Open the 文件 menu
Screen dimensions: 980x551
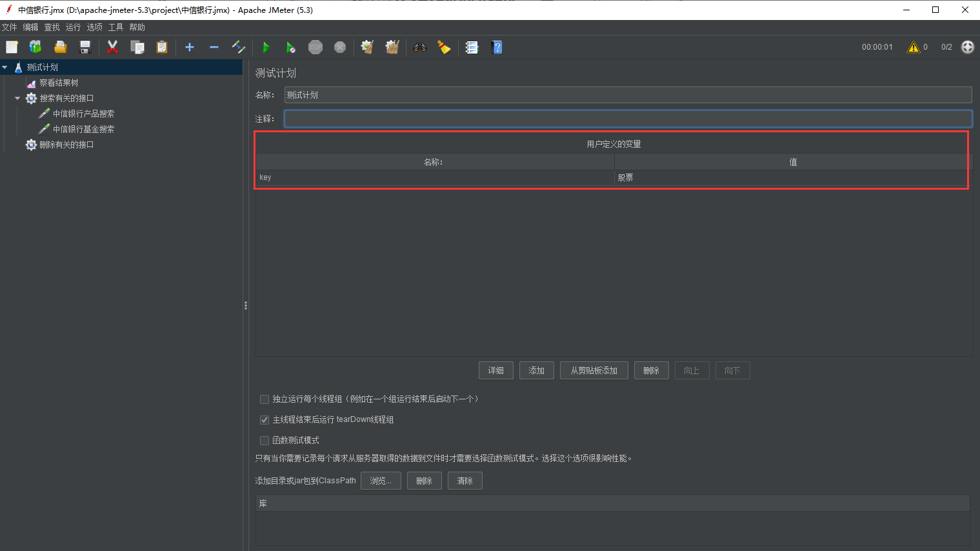tap(9, 27)
